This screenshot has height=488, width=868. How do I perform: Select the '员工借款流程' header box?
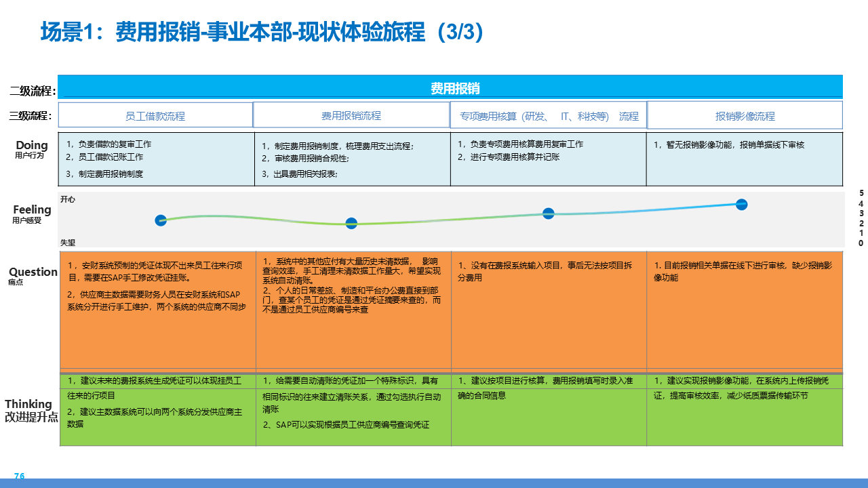[x=155, y=115]
